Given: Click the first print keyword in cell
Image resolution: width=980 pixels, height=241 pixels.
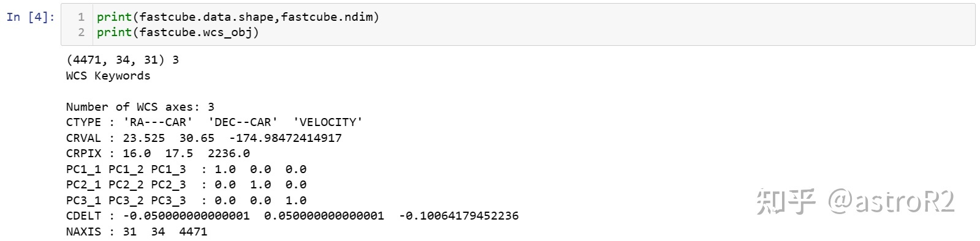Looking at the screenshot, I should point(114,17).
